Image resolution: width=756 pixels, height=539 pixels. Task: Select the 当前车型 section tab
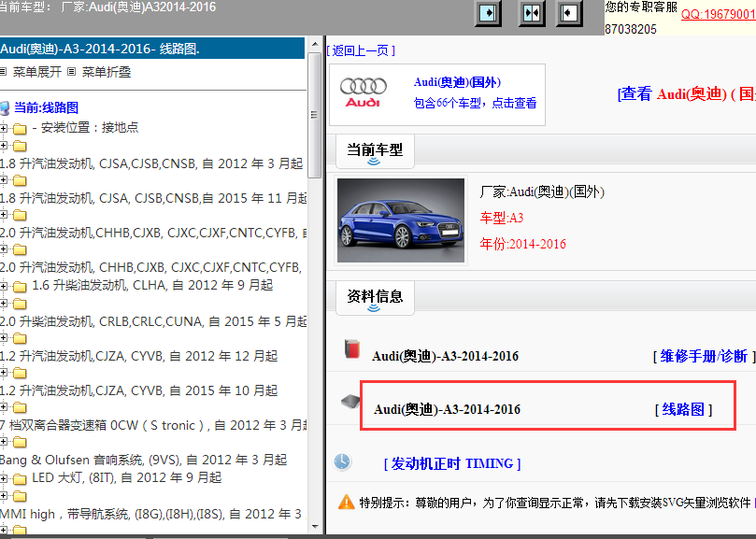[x=375, y=151]
